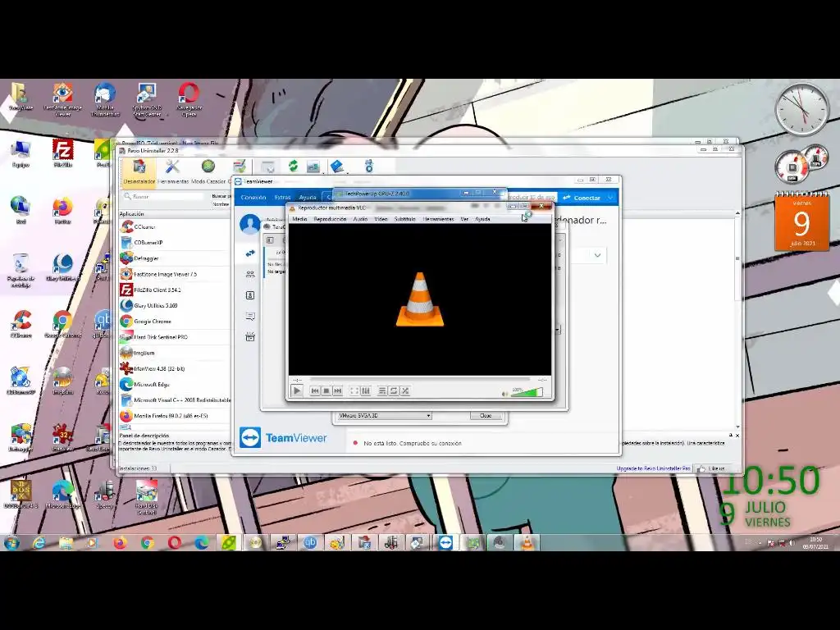Click Revo blue book help icon
This screenshot has width=840, height=630.
337,167
